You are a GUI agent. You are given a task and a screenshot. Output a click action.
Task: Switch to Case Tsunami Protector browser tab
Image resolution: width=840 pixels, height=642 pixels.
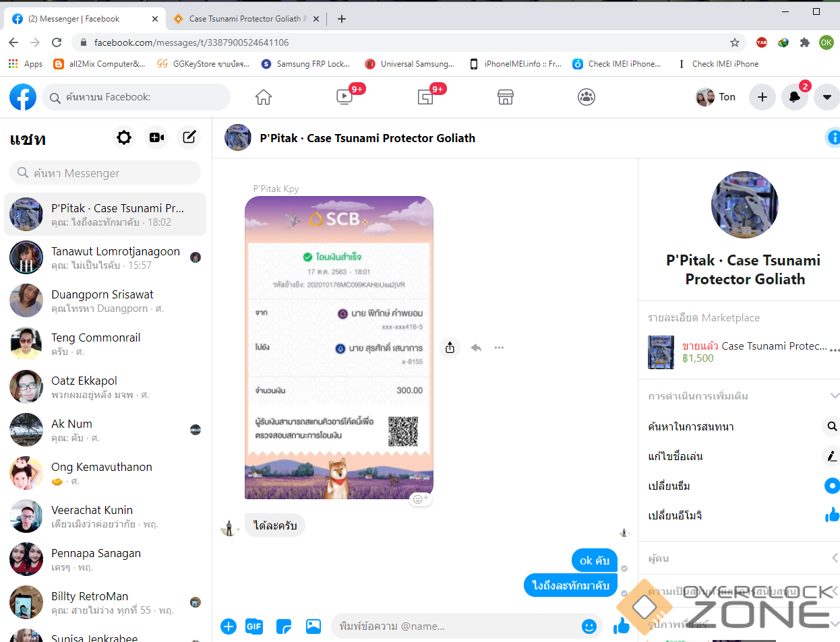[x=244, y=19]
